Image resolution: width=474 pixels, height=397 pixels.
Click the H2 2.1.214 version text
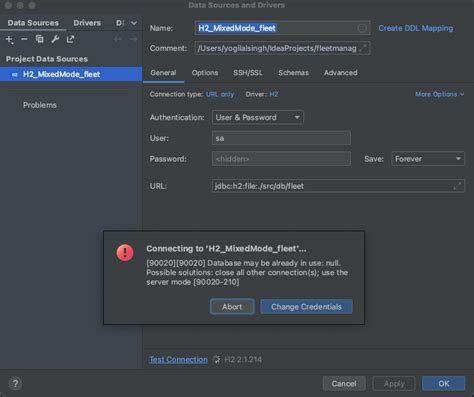243,359
